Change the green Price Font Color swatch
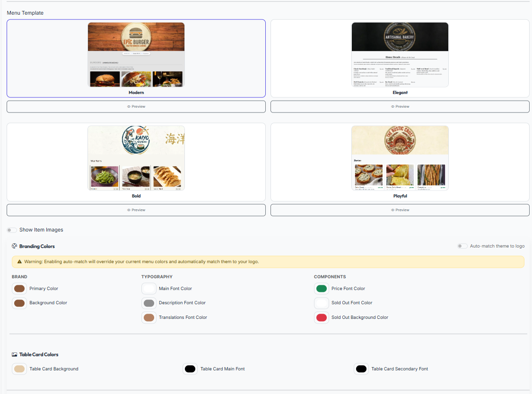Viewport: 532px width, 394px height. click(x=321, y=288)
